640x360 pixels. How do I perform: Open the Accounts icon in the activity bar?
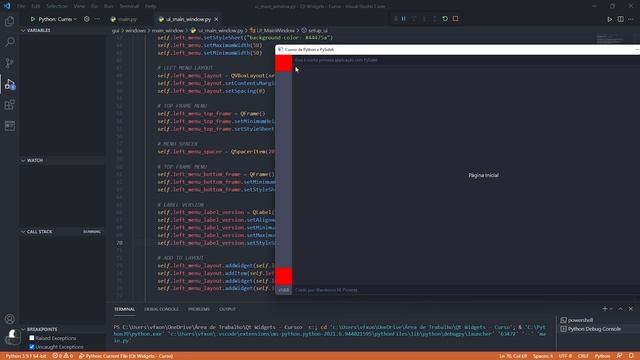(x=9, y=319)
